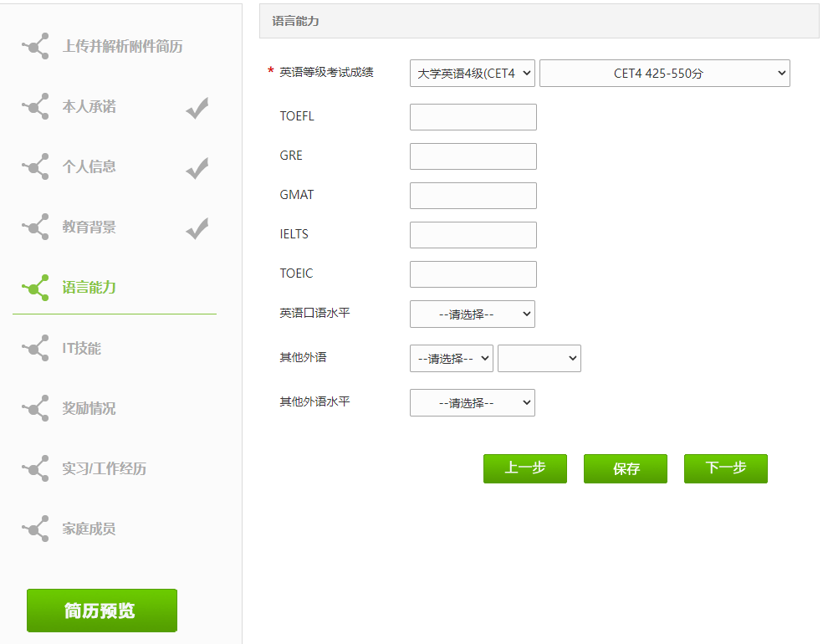Click the node icon next to 家庭成员
Screen dimensions: 828x644
(x=35, y=529)
